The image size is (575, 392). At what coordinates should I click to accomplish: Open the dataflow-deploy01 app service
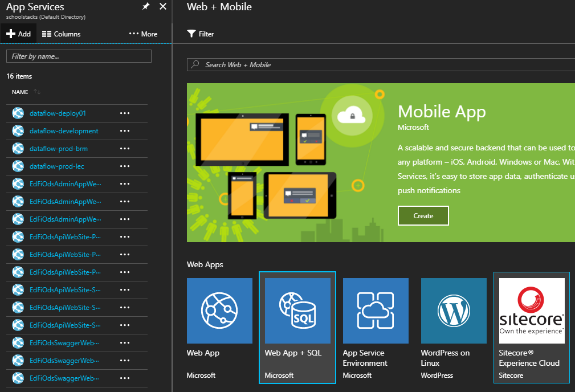(58, 113)
